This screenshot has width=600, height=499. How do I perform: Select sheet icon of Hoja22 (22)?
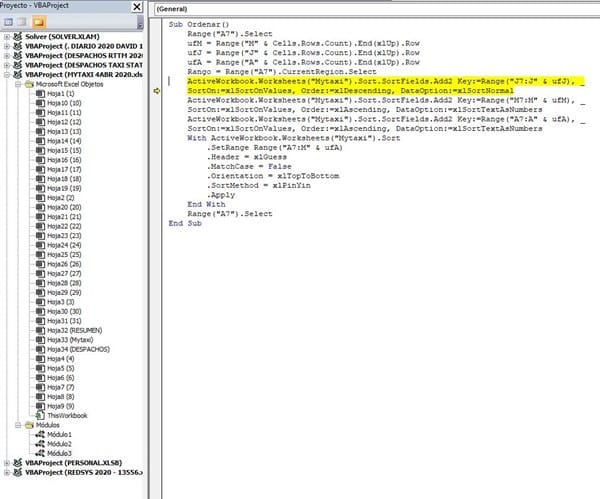40,226
